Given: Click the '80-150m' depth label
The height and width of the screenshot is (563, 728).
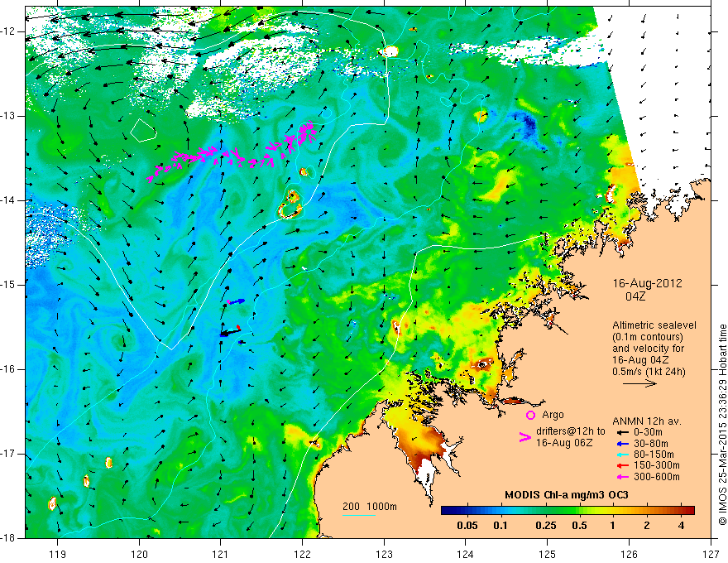Looking at the screenshot, I should [x=654, y=455].
